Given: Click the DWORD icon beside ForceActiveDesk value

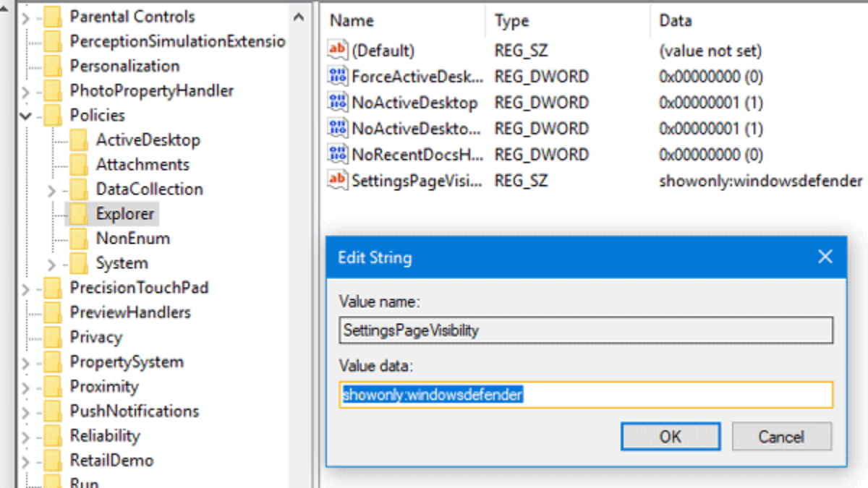Looking at the screenshot, I should click(337, 76).
